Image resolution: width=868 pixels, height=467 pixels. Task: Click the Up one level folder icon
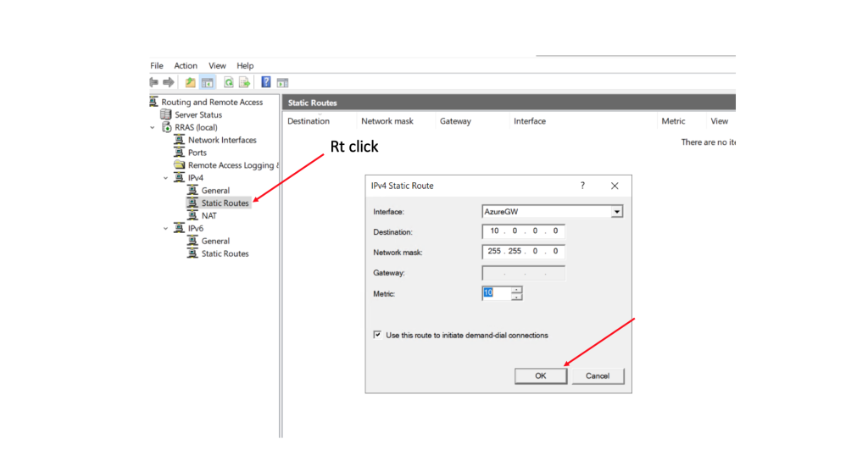click(x=191, y=82)
